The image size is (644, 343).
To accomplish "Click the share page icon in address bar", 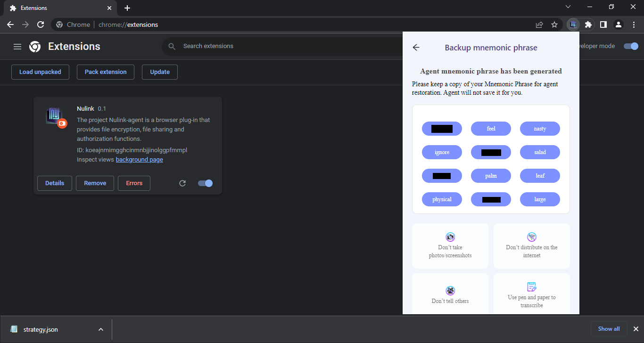I will point(539,24).
